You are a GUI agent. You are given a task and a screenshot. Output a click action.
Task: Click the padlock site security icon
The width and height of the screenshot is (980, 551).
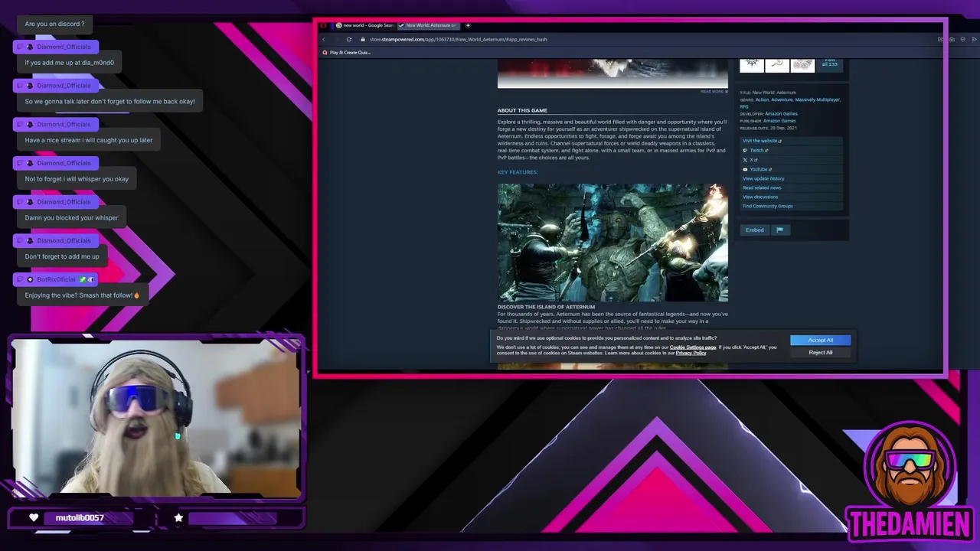[364, 39]
